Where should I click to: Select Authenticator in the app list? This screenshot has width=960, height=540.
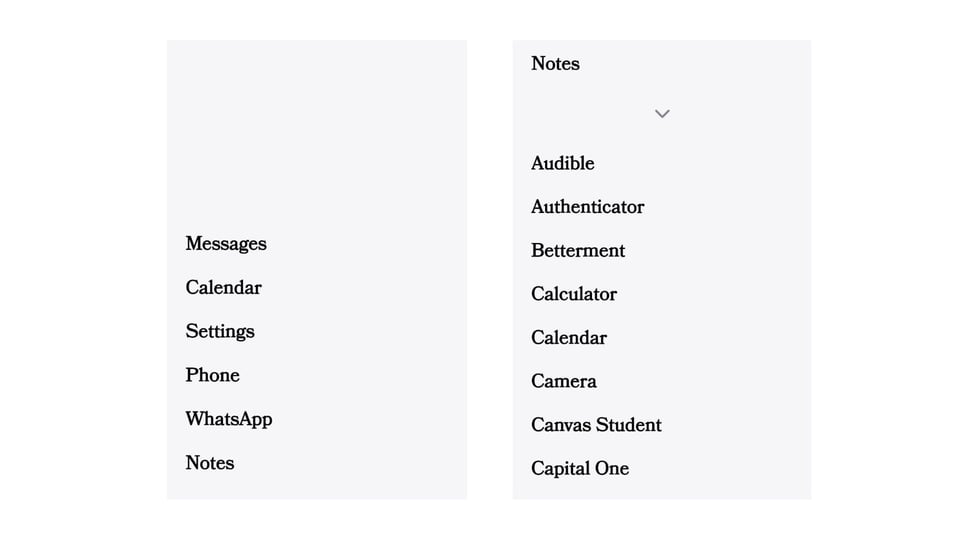click(587, 207)
